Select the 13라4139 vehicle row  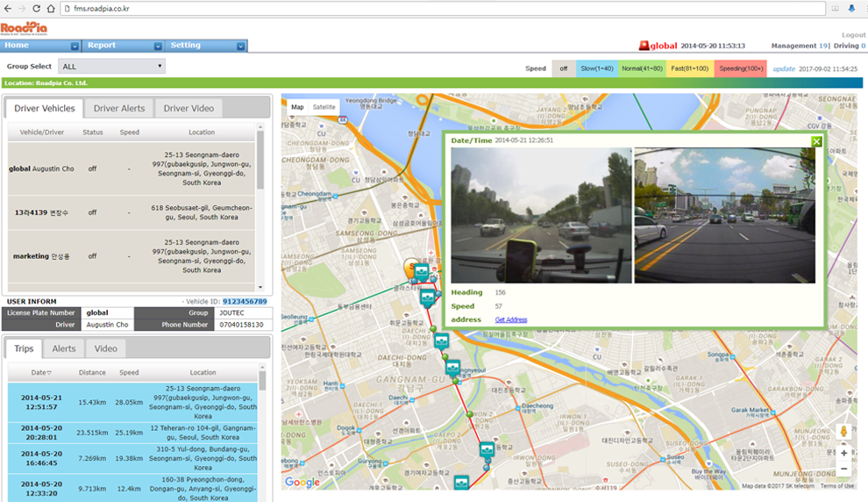coord(132,212)
